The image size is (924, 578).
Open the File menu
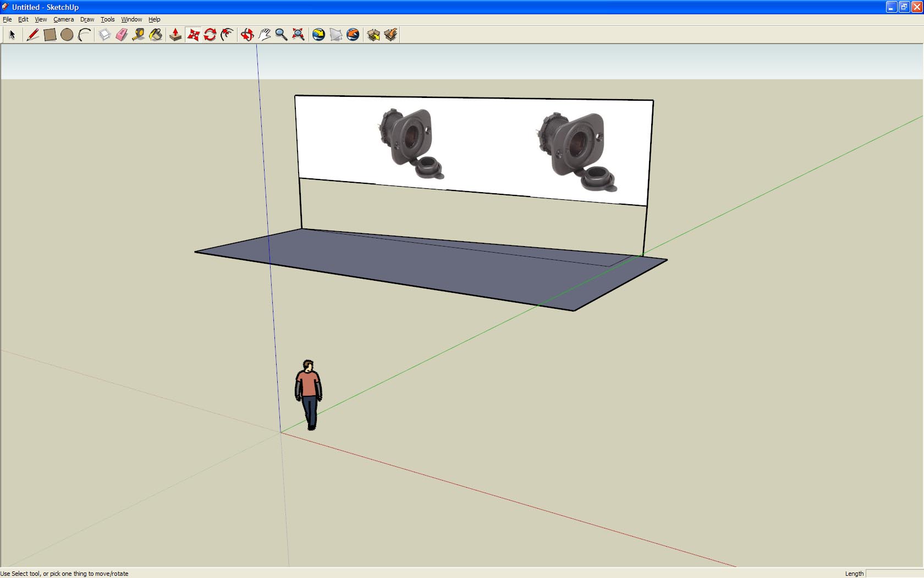click(x=7, y=19)
